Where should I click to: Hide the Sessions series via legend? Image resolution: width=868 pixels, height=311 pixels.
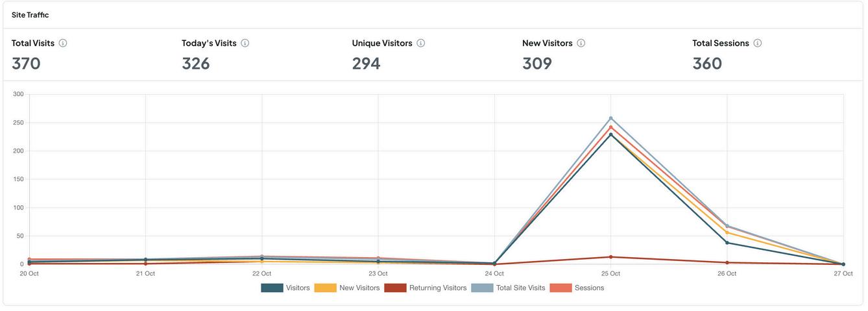577,288
